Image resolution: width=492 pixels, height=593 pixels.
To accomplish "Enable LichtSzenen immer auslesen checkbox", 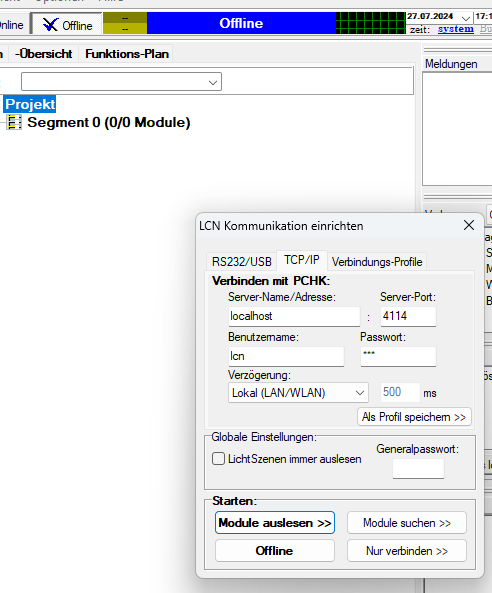I will 219,459.
